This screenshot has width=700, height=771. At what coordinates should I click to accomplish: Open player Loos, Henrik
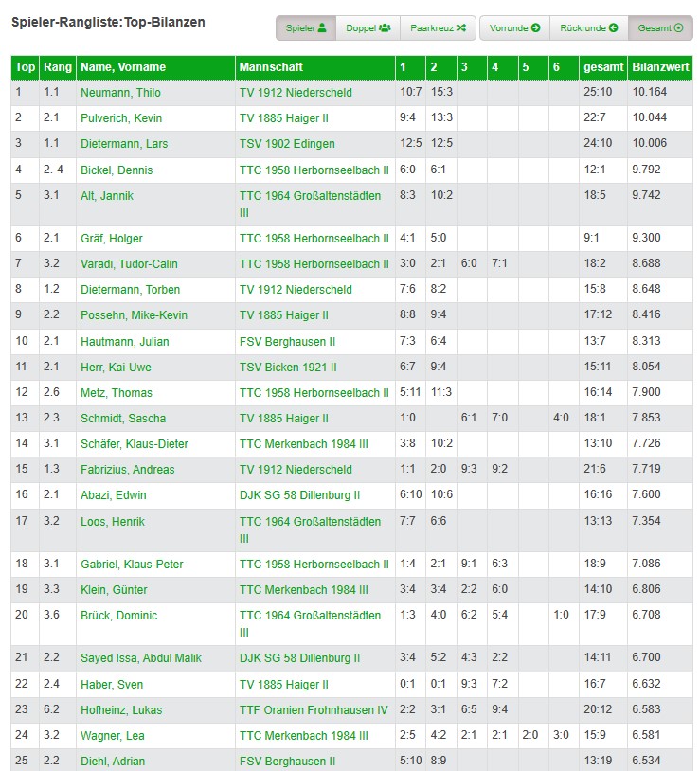click(113, 522)
